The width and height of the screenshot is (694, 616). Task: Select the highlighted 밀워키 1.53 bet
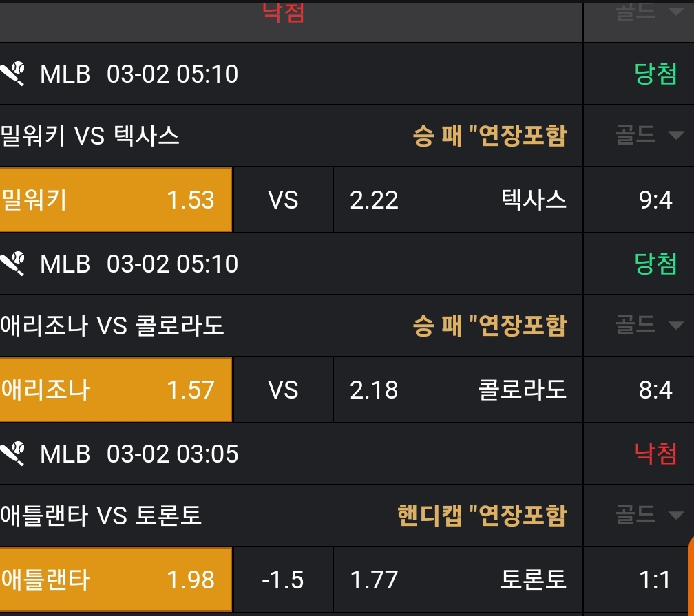pyautogui.click(x=116, y=200)
